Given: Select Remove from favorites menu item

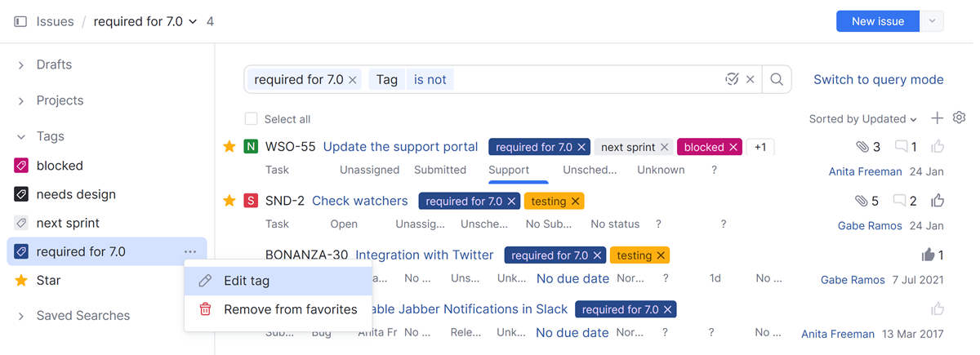Looking at the screenshot, I should (290, 309).
